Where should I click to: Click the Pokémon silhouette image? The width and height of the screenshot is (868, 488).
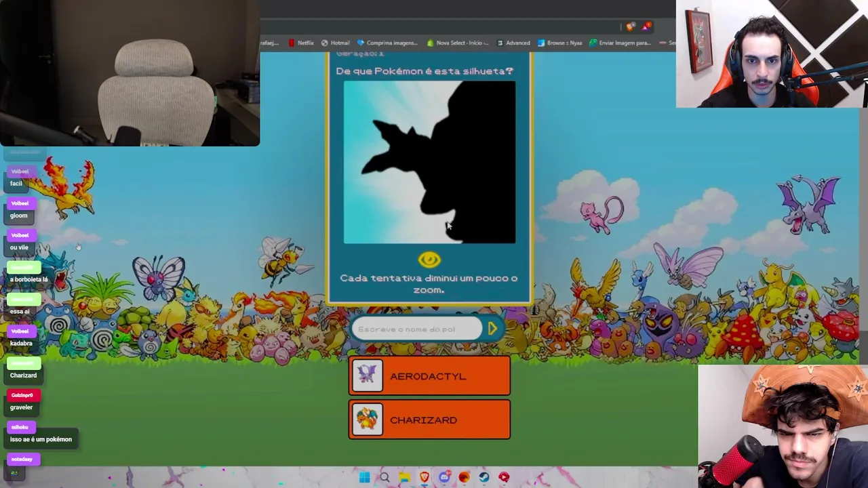(x=429, y=162)
